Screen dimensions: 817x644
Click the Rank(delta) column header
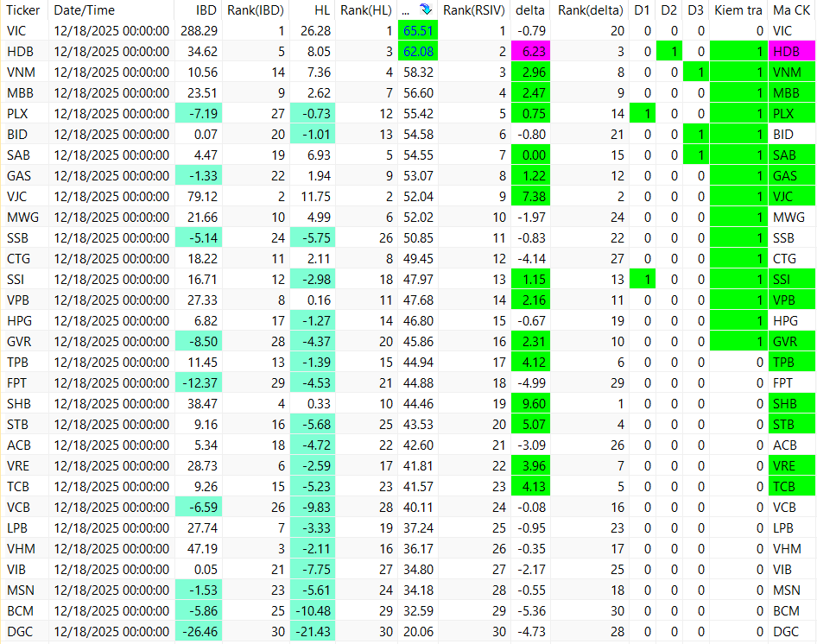[591, 9]
